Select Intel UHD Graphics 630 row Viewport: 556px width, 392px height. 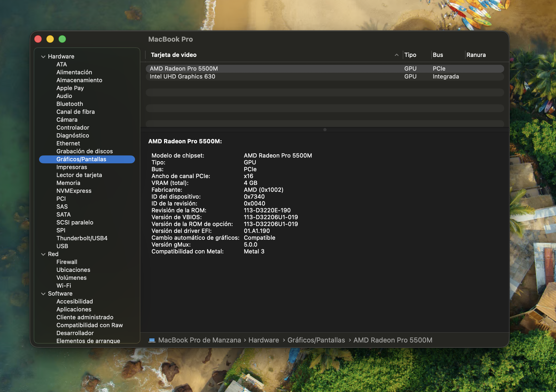[x=182, y=76]
